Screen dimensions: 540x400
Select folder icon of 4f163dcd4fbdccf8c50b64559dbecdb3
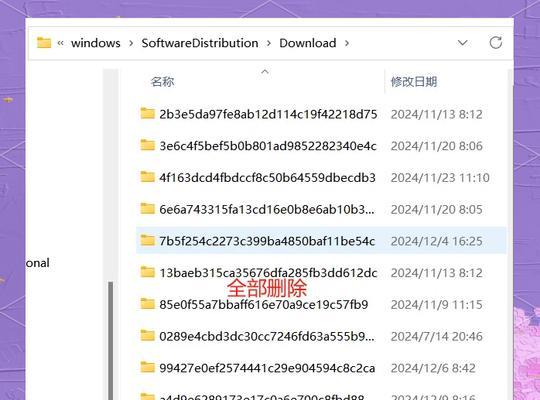148,177
